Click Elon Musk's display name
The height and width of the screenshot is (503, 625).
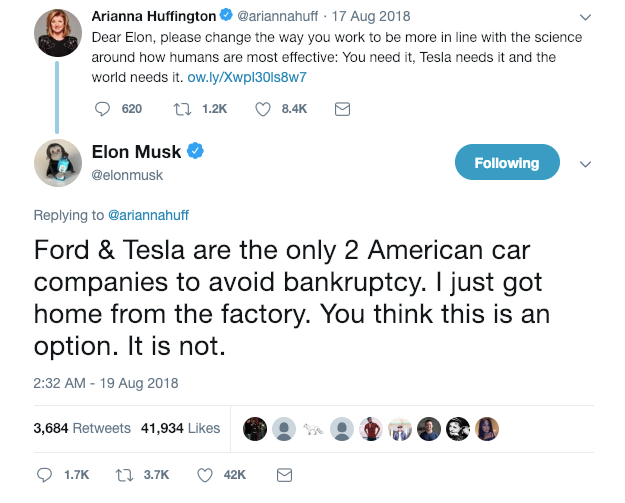(136, 152)
